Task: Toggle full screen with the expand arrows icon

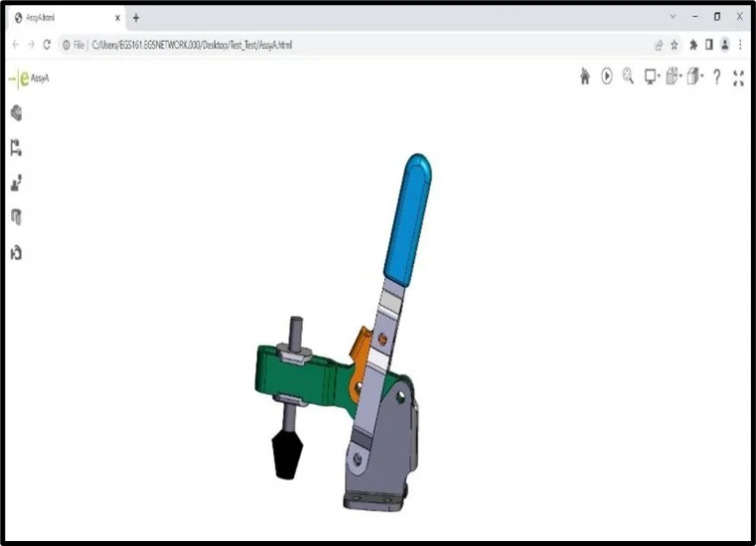Action: coord(739,78)
